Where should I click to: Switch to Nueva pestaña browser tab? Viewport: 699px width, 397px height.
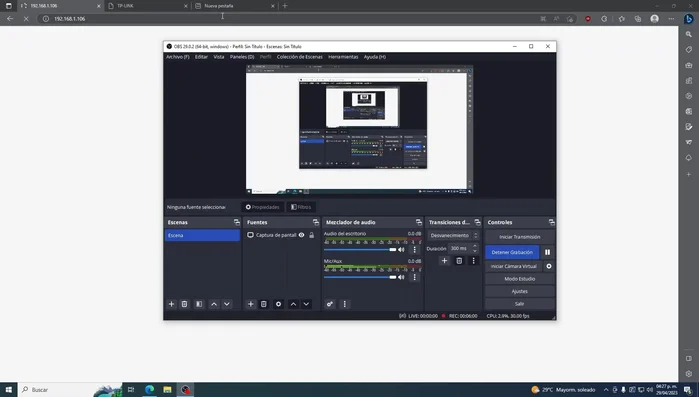pyautogui.click(x=235, y=6)
